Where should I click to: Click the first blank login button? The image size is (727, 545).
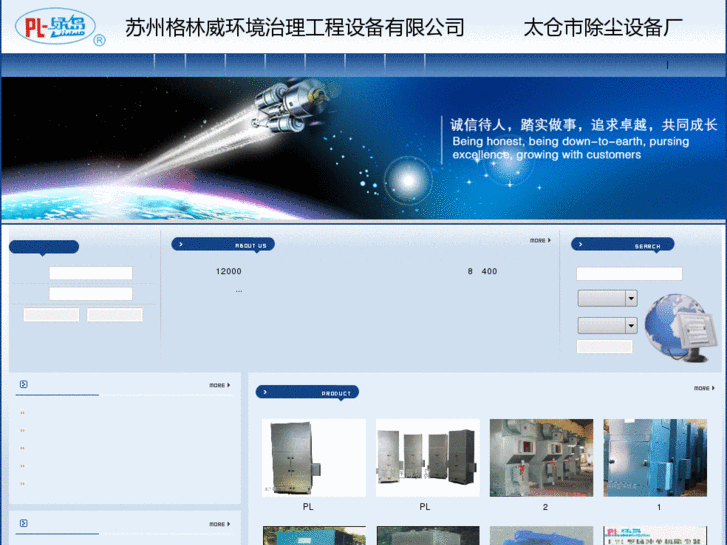click(x=51, y=315)
